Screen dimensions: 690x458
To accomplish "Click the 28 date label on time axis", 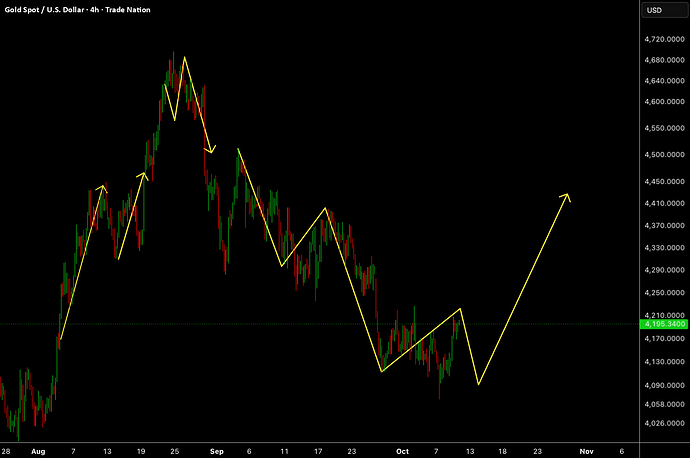I will [6, 451].
